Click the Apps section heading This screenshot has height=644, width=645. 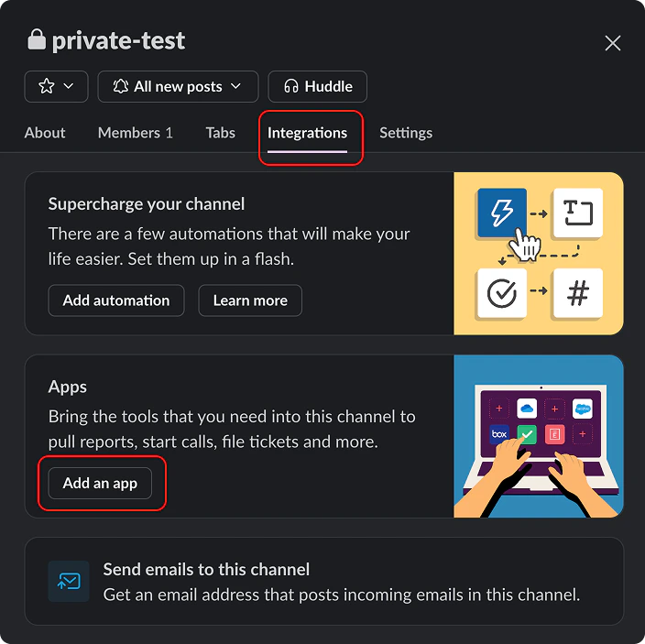point(68,387)
